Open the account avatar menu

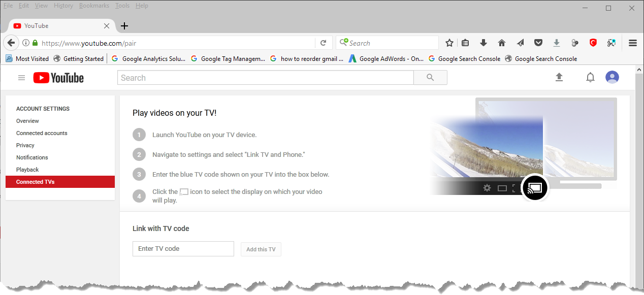pyautogui.click(x=612, y=77)
